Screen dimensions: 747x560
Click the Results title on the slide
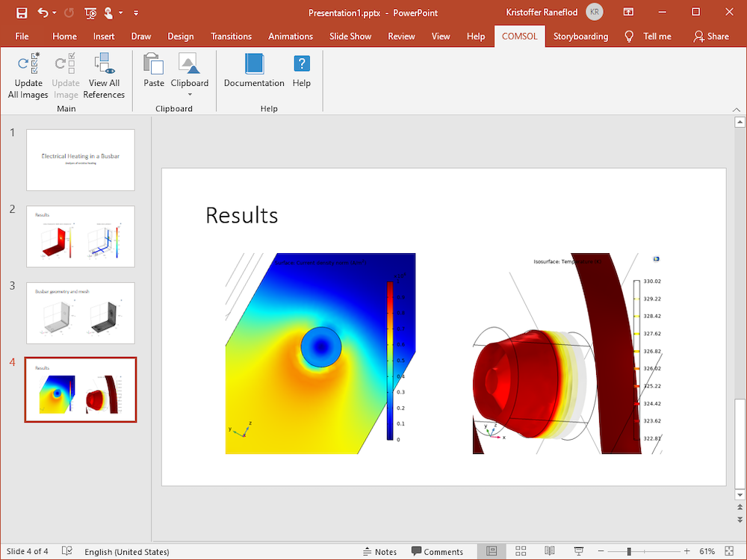(241, 215)
